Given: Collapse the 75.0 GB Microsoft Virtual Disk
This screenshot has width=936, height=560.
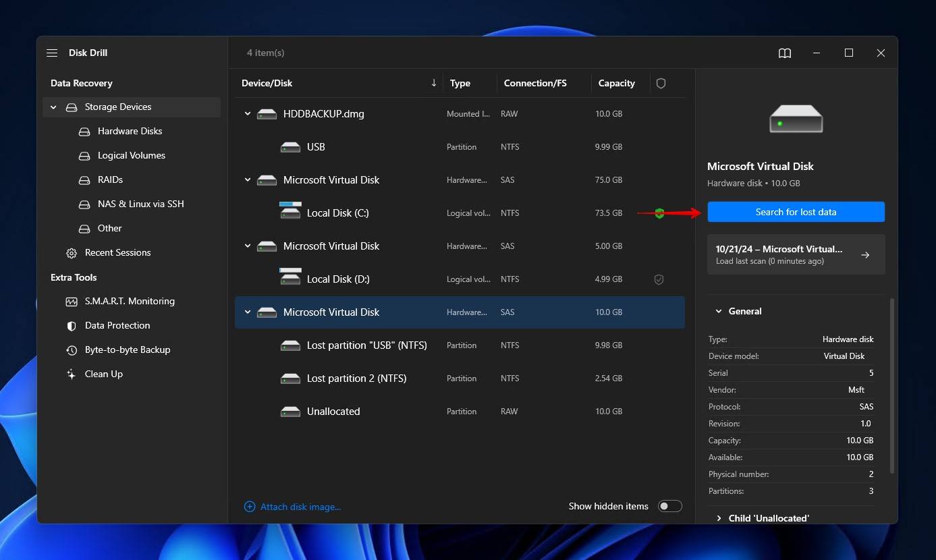Looking at the screenshot, I should click(248, 180).
